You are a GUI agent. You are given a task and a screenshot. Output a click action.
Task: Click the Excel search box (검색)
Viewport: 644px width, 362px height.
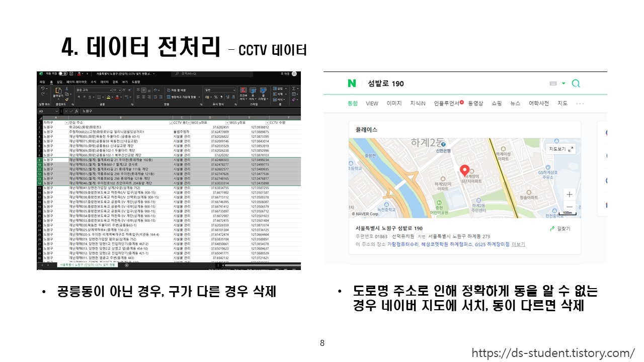coord(212,74)
